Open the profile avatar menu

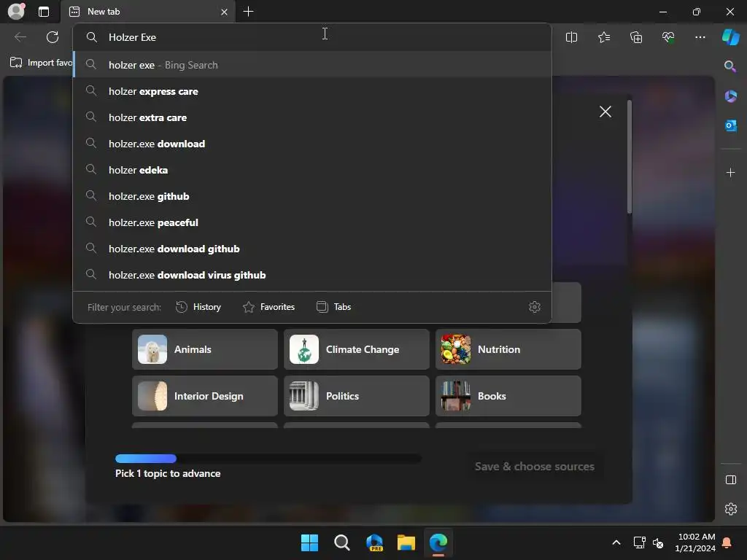click(x=16, y=12)
